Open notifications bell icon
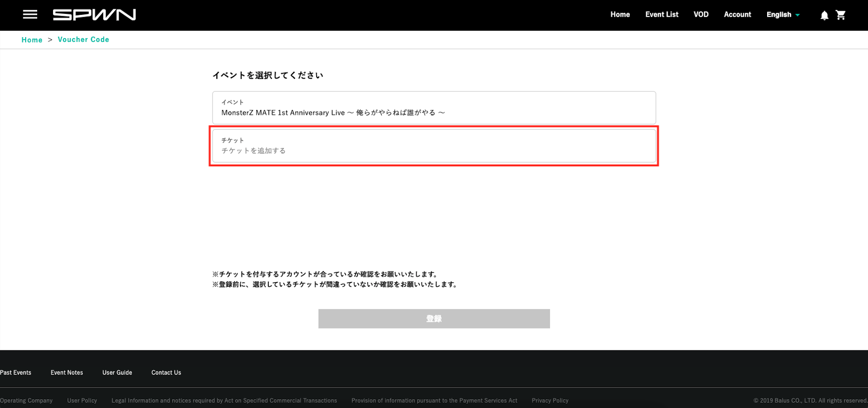The height and width of the screenshot is (408, 868). click(x=824, y=15)
